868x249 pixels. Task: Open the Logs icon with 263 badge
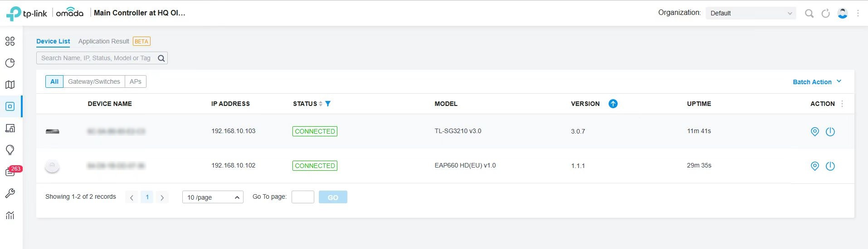pyautogui.click(x=10, y=172)
